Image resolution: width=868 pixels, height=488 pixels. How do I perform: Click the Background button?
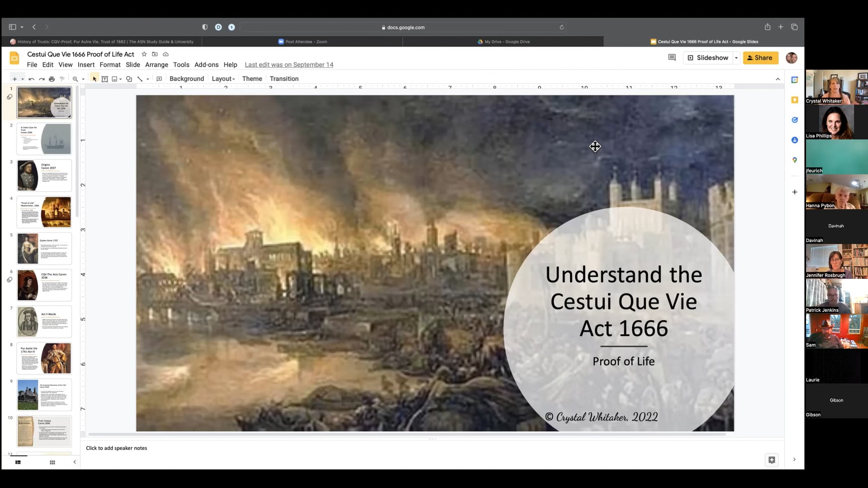(x=187, y=79)
